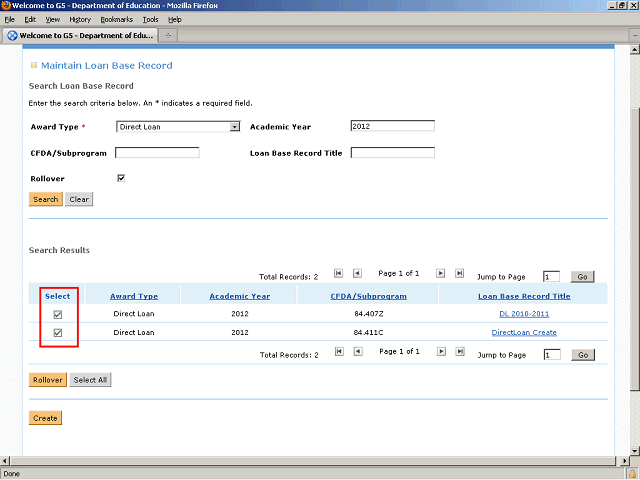Image resolution: width=640 pixels, height=480 pixels.
Task: Click the lower Jump to Page field
Action: (x=552, y=355)
